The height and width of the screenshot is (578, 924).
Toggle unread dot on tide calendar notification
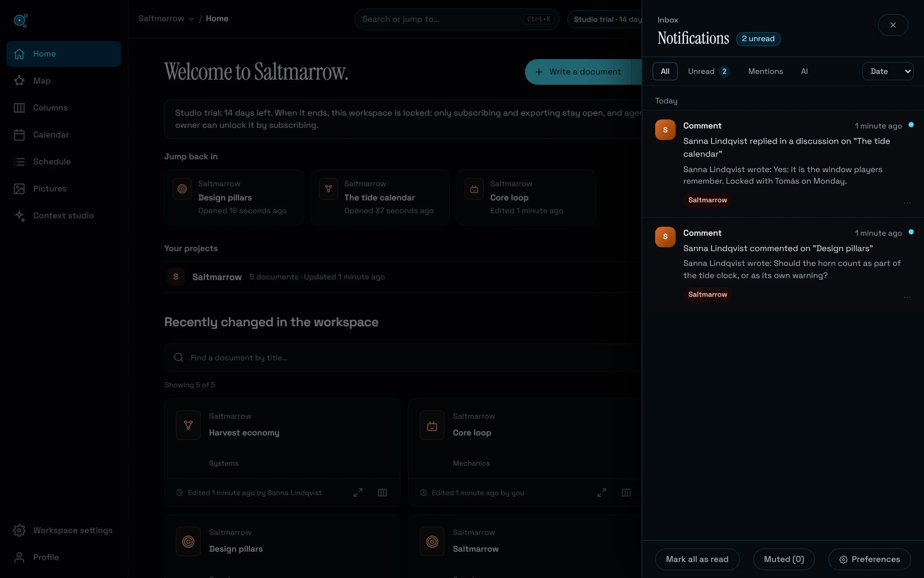tap(911, 125)
